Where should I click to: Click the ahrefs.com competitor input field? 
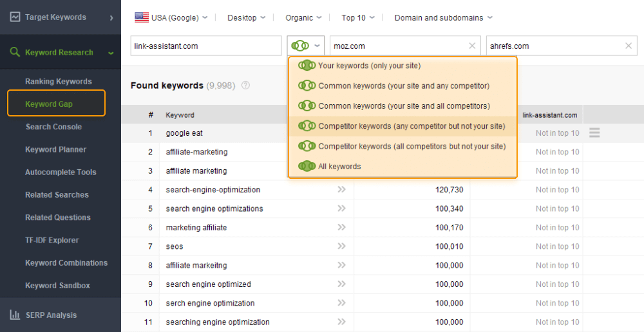tap(562, 46)
